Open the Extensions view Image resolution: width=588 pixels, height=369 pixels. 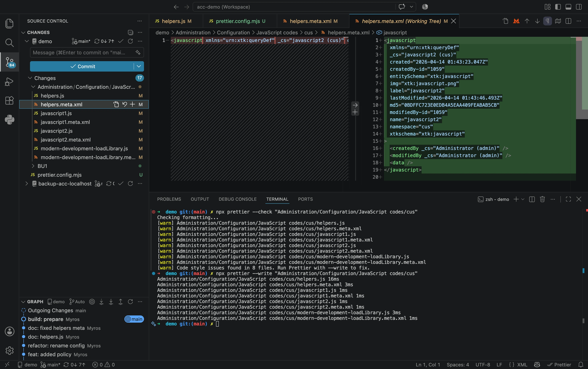9,100
